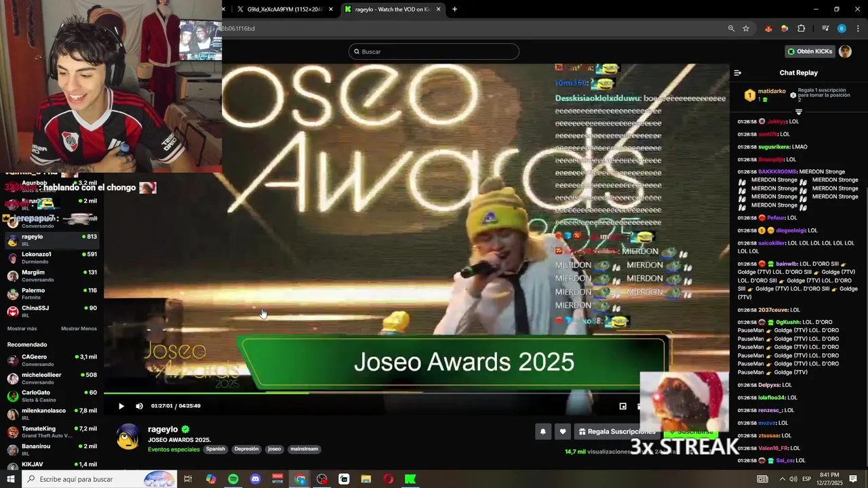Viewport: 868px width, 488px height.
Task: Toggle picture-in-picture mode in player
Action: pyautogui.click(x=623, y=406)
